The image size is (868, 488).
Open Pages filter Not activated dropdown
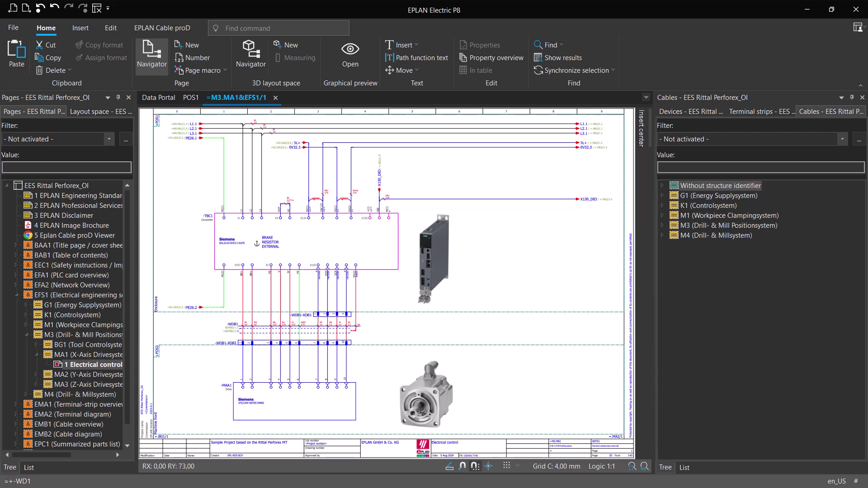pos(109,139)
